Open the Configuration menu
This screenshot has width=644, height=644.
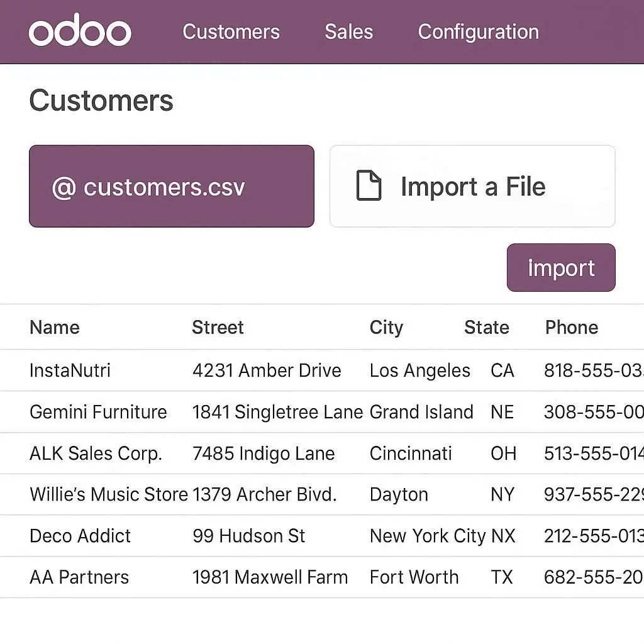coord(478,32)
